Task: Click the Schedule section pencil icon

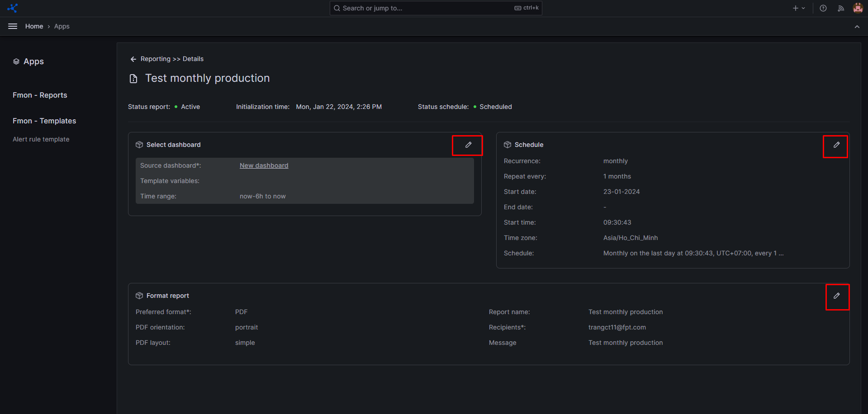Action: pos(836,145)
